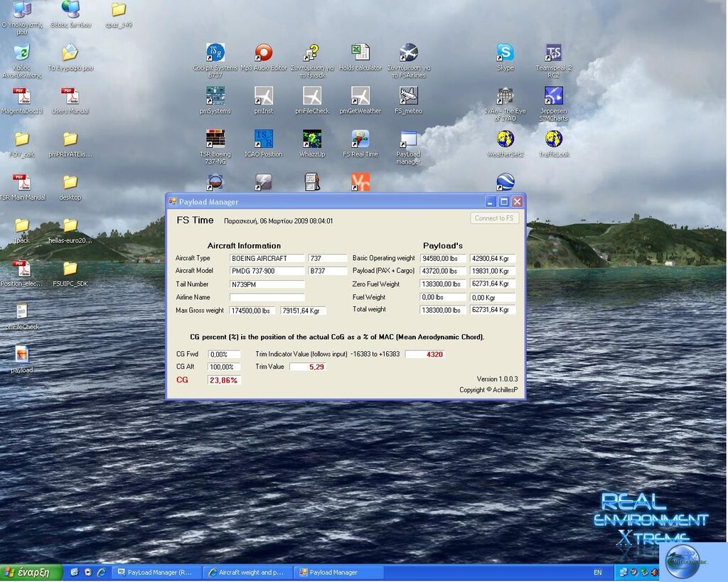Click the Payload 43720,00 lbs field
The width and height of the screenshot is (728, 582).
443,271
